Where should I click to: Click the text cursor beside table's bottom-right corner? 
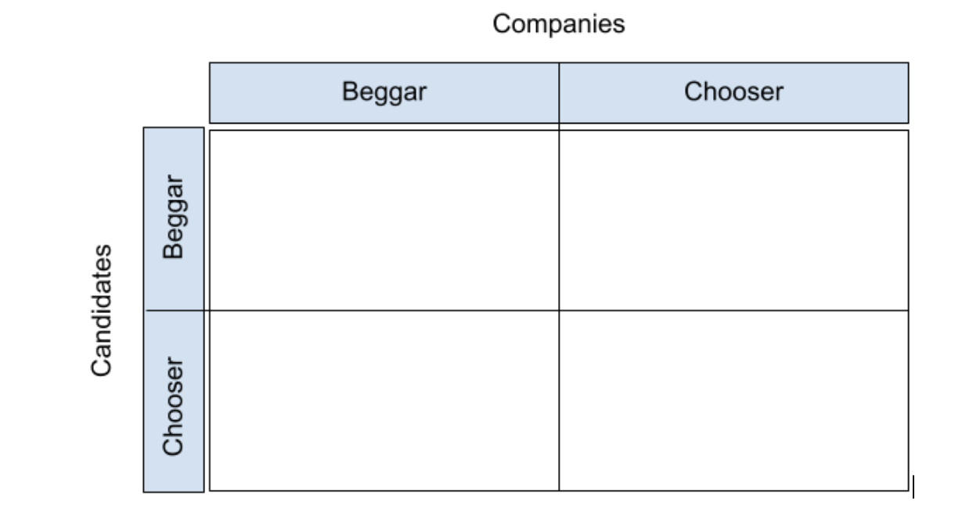[913, 485]
